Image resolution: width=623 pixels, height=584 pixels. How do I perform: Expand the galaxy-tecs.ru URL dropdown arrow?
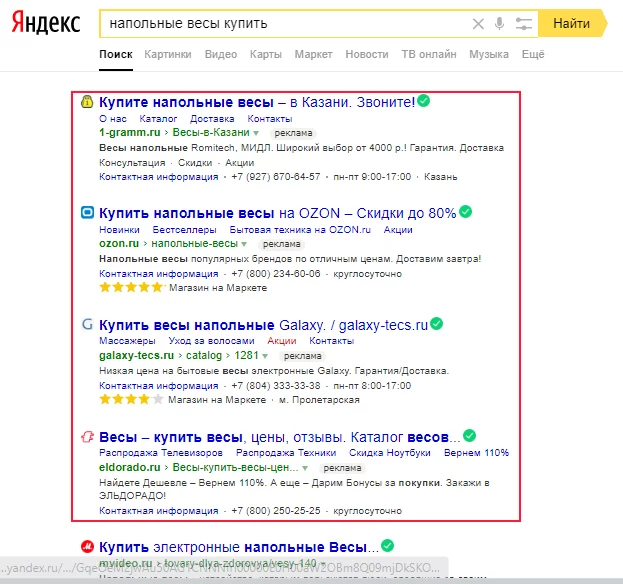tap(265, 356)
